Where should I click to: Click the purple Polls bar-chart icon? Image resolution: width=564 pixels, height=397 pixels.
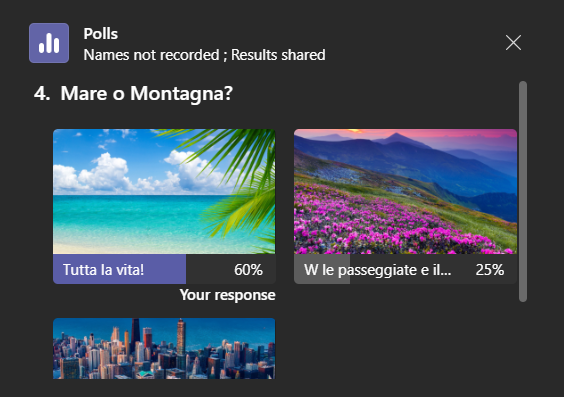click(x=49, y=43)
